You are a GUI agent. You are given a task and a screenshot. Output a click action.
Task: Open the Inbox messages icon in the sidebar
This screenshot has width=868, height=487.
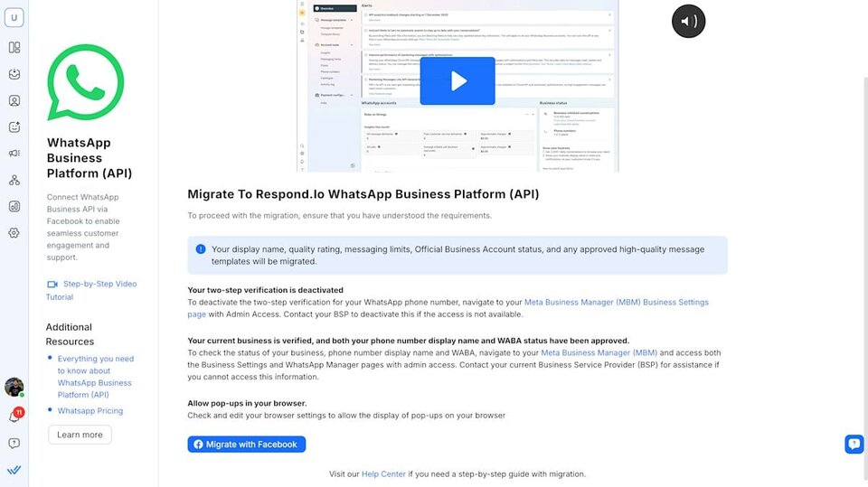point(14,74)
